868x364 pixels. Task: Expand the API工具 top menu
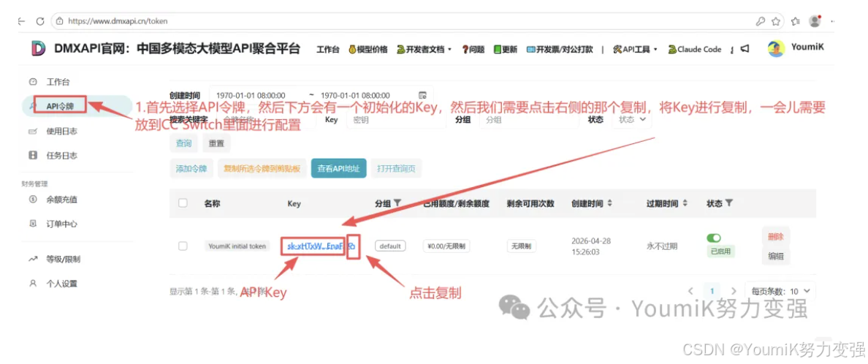click(x=636, y=49)
